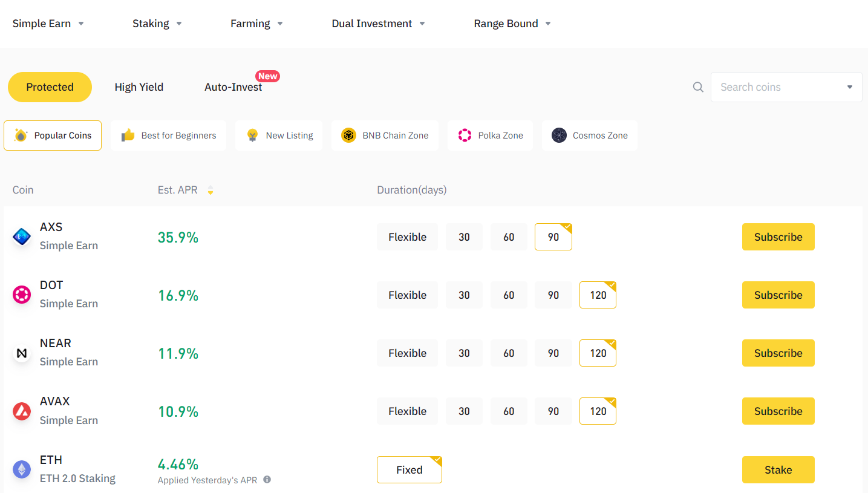The width and height of the screenshot is (868, 493).
Task: Filter by BNB Chain Zone
Action: [385, 135]
